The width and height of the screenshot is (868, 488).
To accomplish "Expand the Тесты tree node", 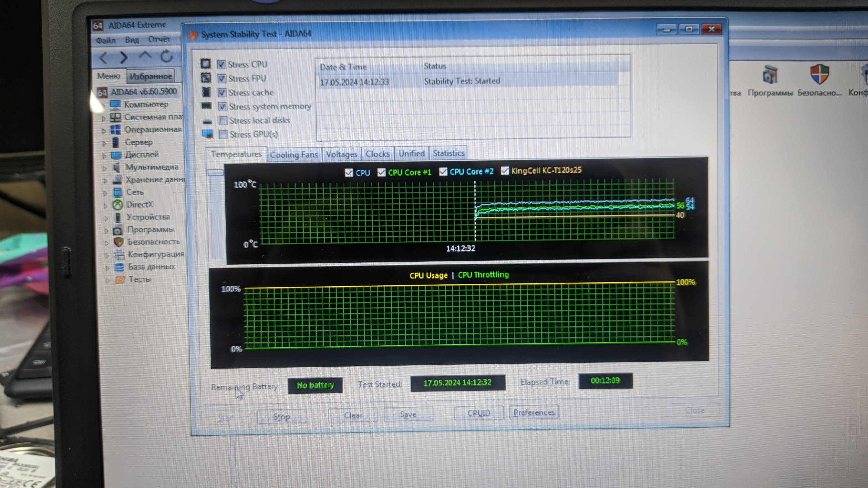I will coord(108,280).
